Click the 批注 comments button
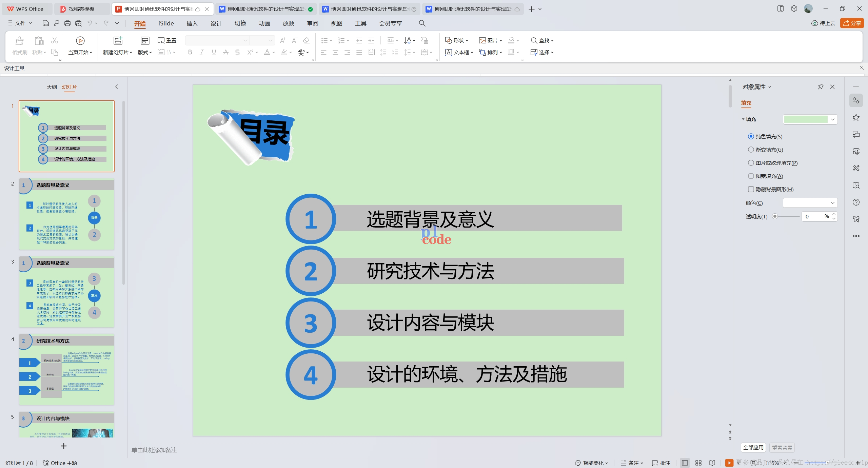 pos(661,463)
